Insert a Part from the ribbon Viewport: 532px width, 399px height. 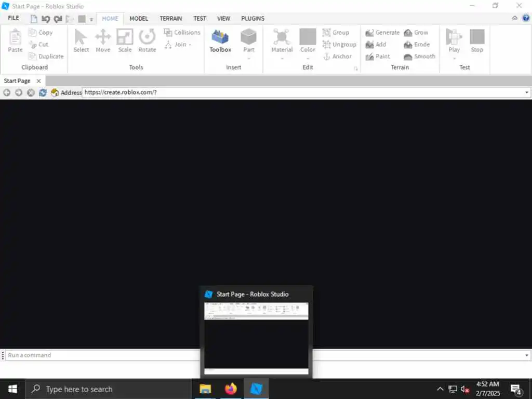pos(248,41)
